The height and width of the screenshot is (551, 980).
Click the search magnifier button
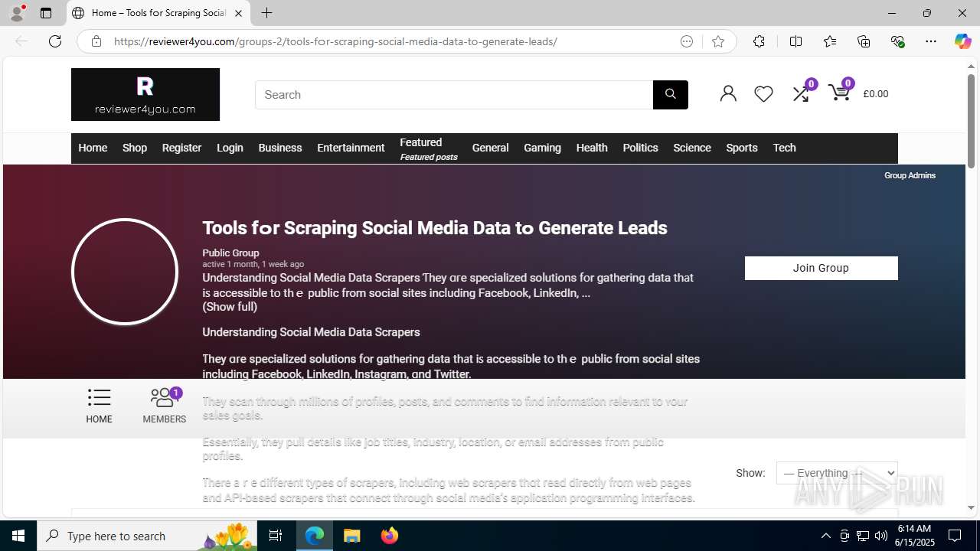point(671,95)
